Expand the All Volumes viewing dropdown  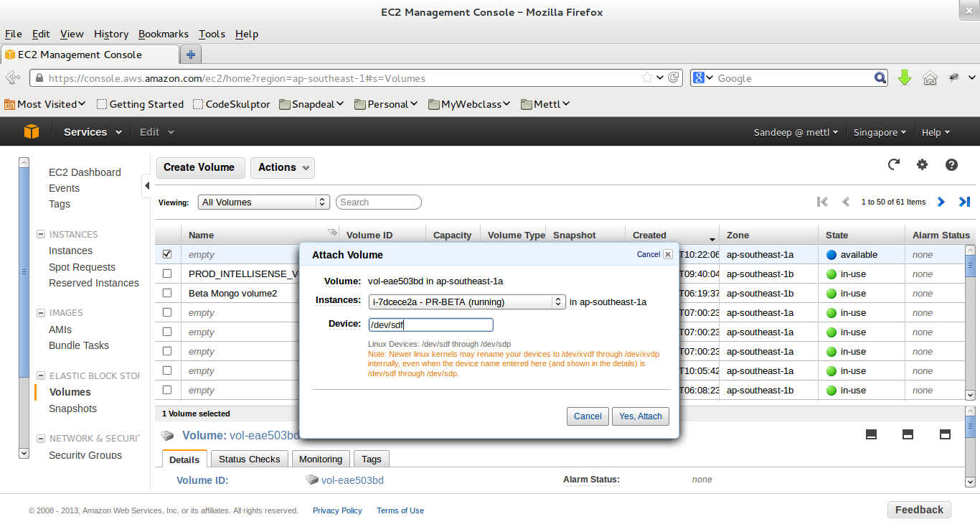(263, 202)
